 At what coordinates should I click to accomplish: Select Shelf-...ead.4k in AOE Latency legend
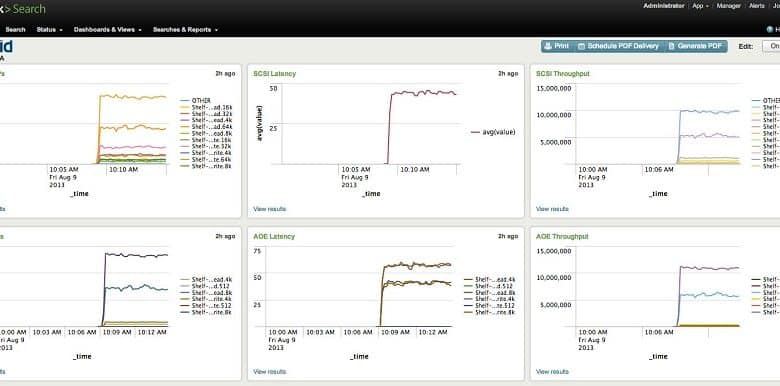click(x=490, y=280)
